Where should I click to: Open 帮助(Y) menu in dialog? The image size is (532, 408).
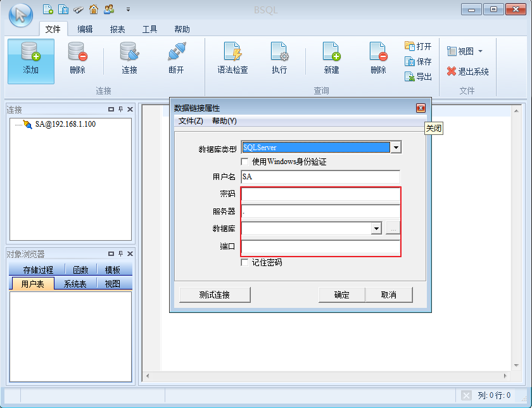pos(224,121)
